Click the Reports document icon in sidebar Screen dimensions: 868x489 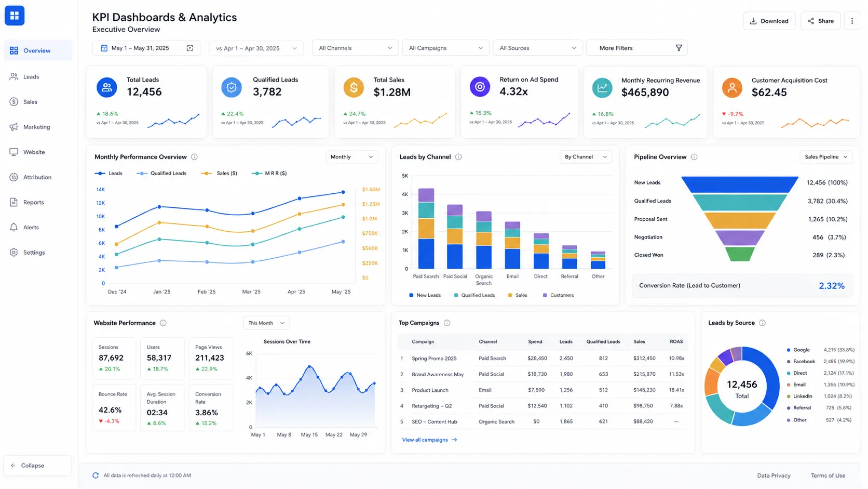pyautogui.click(x=14, y=202)
